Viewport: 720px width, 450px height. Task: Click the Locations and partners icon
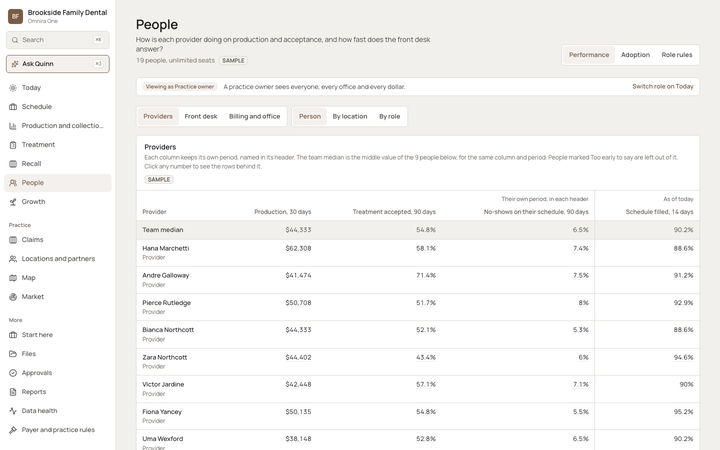(13, 259)
